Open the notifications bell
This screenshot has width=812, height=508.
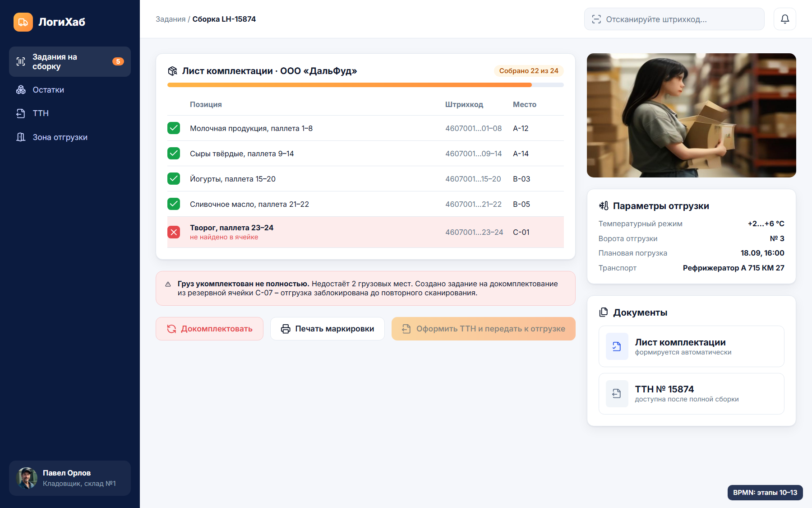785,19
